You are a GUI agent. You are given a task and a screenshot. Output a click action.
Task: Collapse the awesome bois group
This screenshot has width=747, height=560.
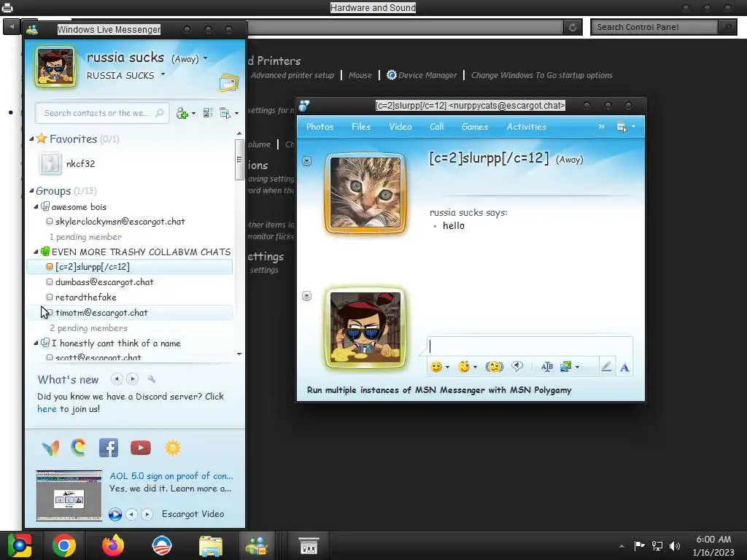36,206
